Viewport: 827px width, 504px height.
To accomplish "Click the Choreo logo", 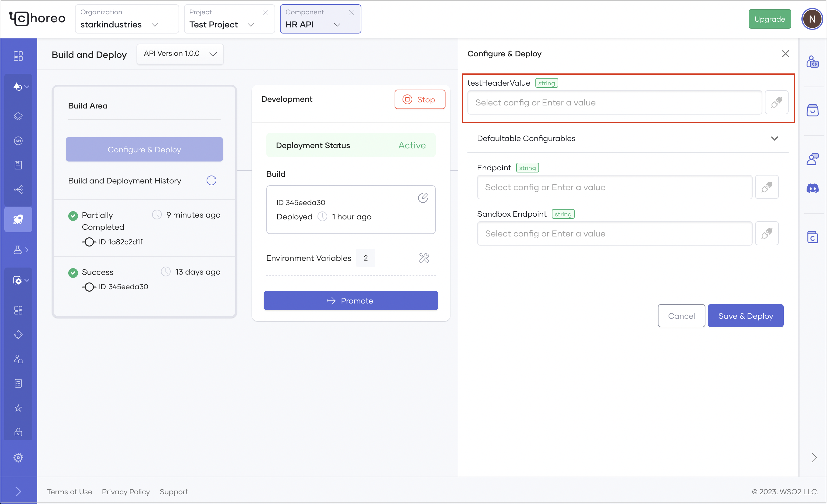I will [x=37, y=19].
